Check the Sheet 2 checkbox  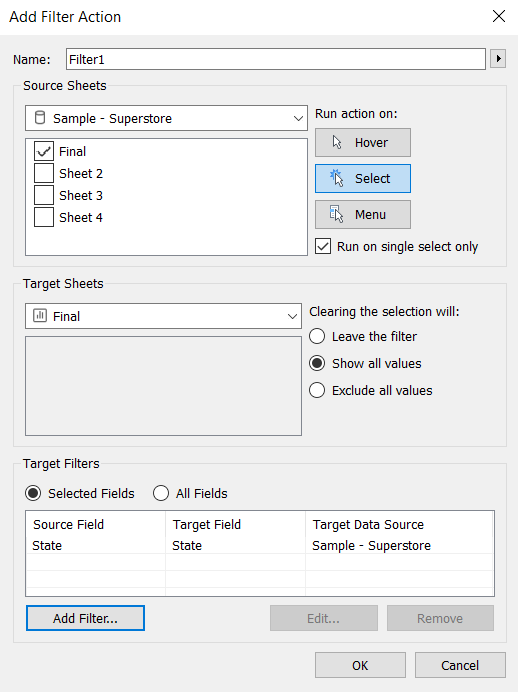(x=44, y=173)
